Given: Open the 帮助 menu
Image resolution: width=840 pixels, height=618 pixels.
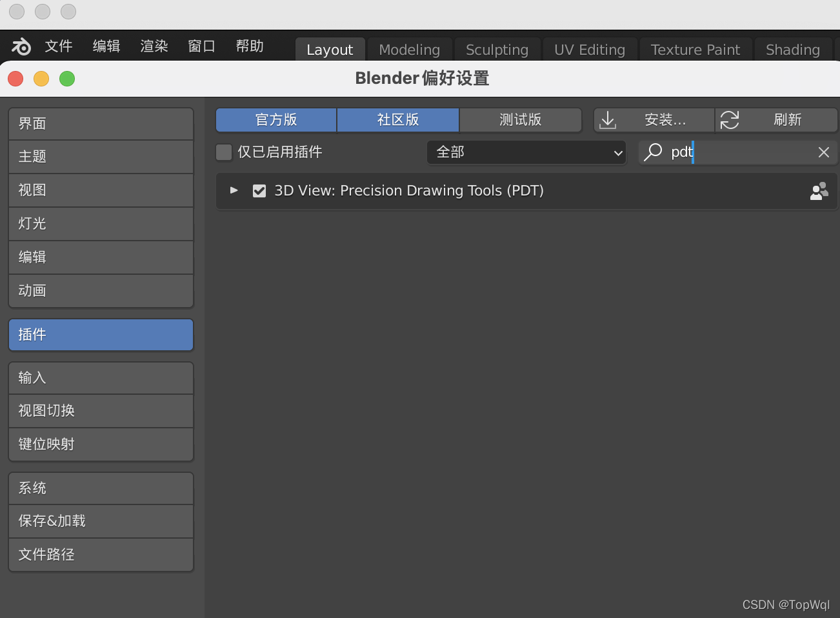Looking at the screenshot, I should coord(250,46).
